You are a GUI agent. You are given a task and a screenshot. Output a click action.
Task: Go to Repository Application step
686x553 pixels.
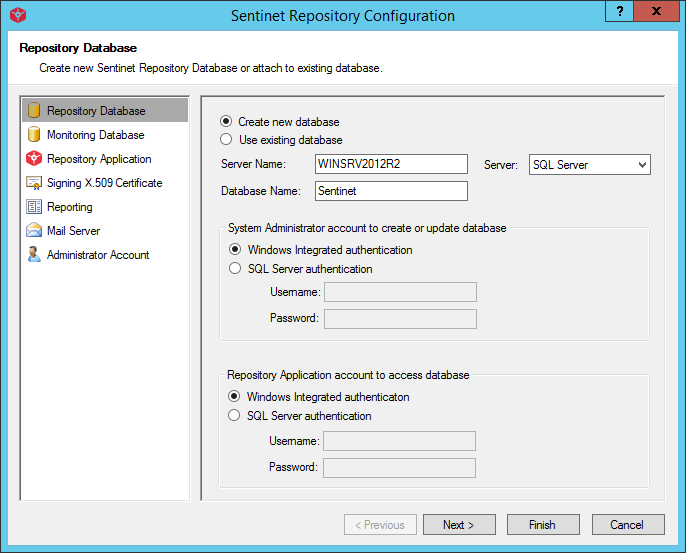tap(105, 158)
